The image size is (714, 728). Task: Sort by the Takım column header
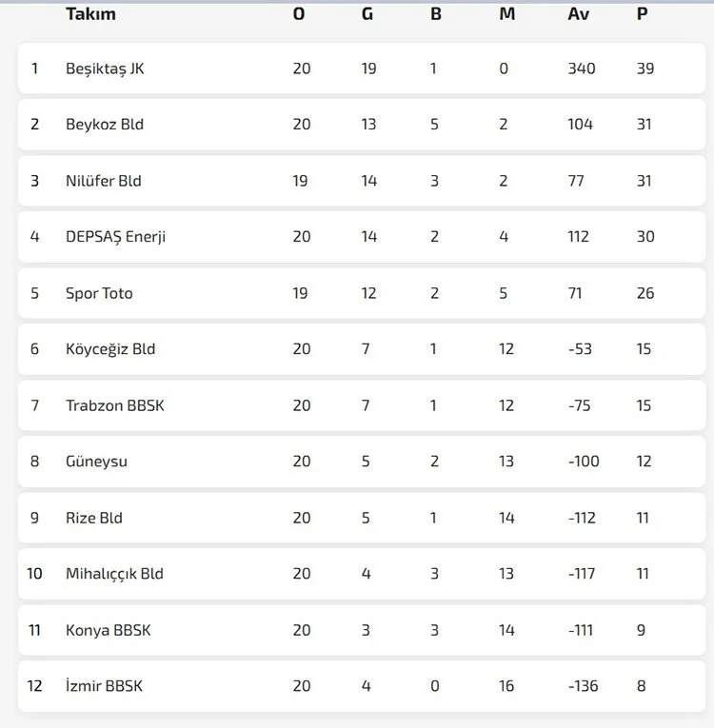[x=90, y=14]
